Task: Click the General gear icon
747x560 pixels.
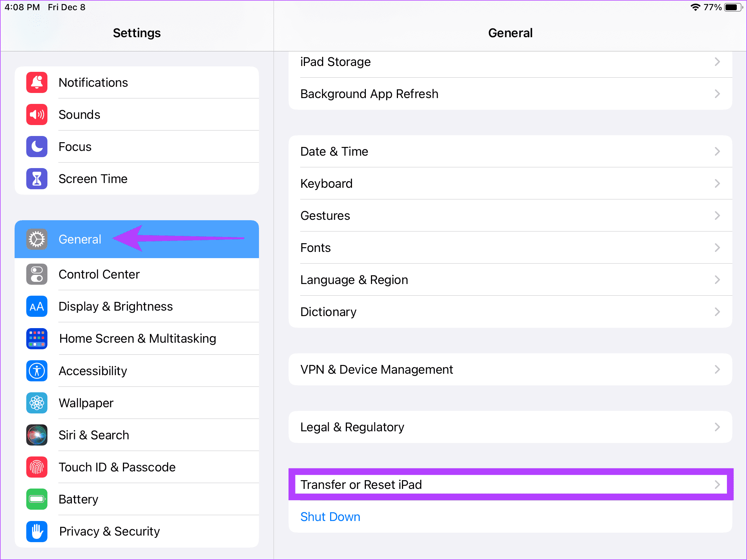Action: (36, 239)
